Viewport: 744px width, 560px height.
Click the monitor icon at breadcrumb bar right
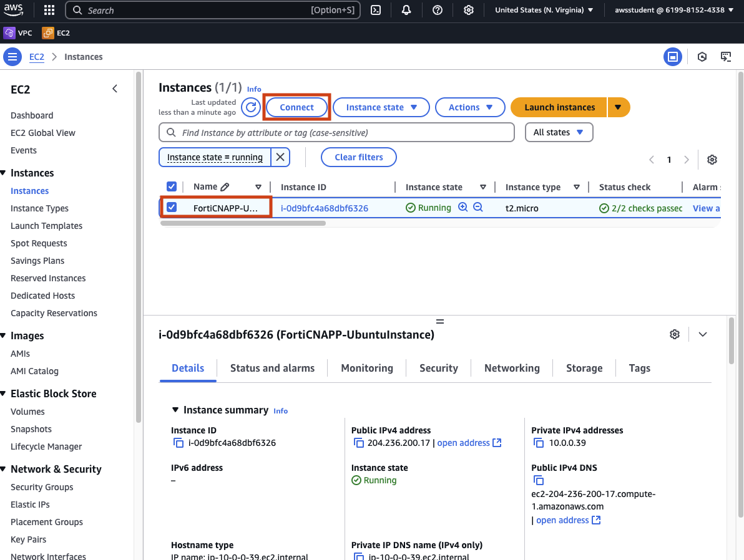(726, 57)
